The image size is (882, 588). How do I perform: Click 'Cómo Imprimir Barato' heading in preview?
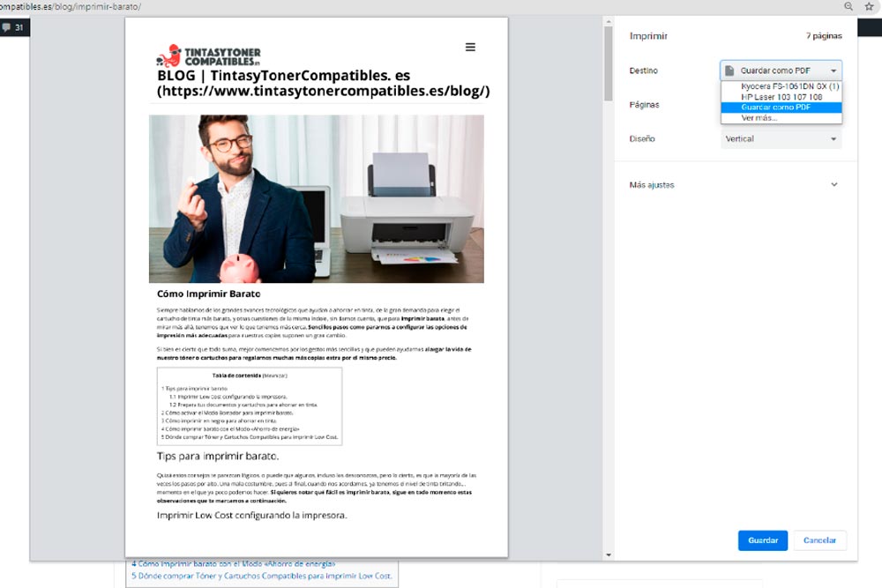point(209,294)
